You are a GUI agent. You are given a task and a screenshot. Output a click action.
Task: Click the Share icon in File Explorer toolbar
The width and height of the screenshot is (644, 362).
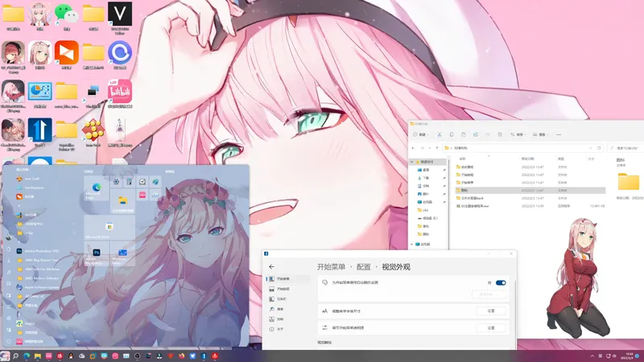click(x=476, y=134)
